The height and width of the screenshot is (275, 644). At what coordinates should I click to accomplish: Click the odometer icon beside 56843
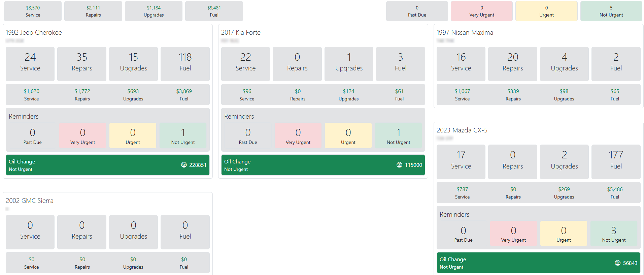[x=617, y=263]
